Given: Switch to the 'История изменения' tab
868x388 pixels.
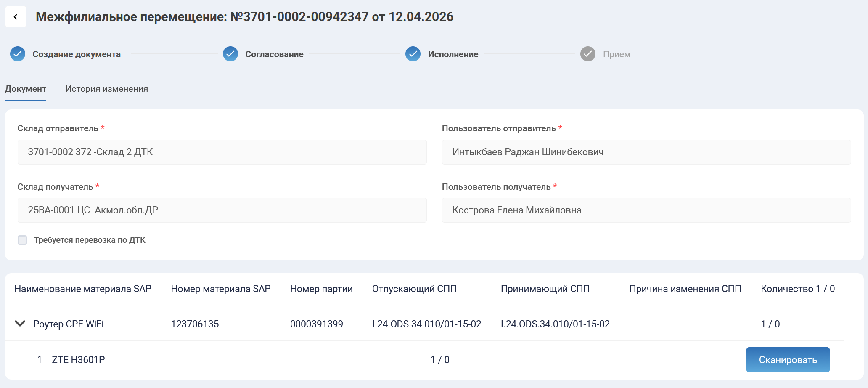Looking at the screenshot, I should coord(106,89).
